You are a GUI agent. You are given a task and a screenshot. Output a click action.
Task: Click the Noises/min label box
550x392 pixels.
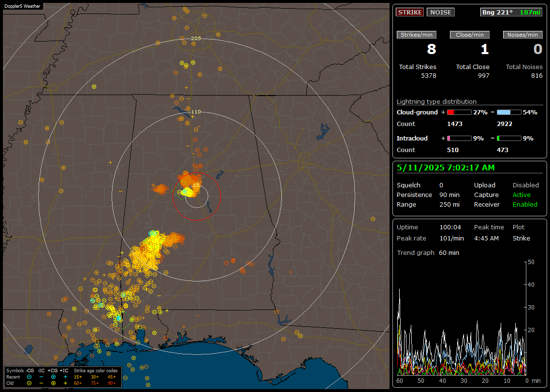522,35
